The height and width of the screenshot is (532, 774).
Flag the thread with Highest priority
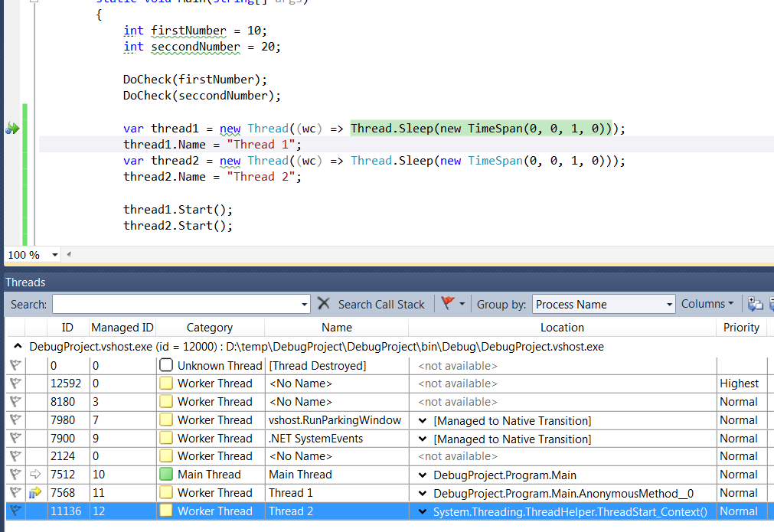click(15, 383)
